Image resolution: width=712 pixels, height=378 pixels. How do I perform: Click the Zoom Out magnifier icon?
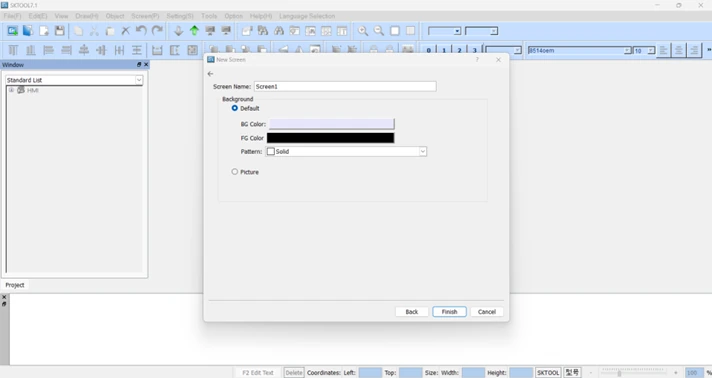[379, 31]
